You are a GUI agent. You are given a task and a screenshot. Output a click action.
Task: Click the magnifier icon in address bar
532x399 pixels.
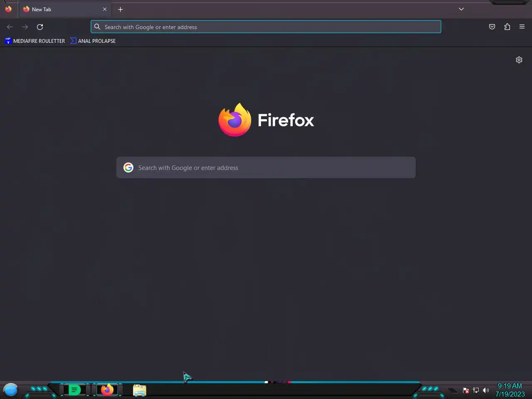tap(97, 27)
